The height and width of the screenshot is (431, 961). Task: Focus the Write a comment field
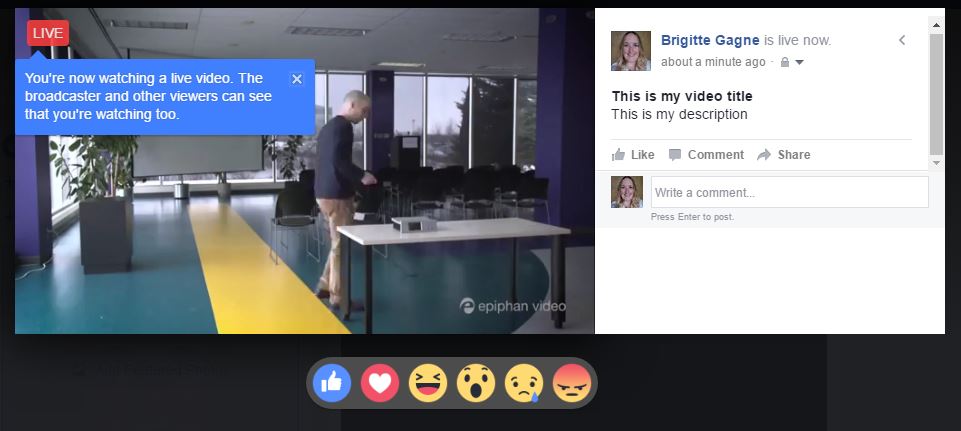[x=789, y=193]
